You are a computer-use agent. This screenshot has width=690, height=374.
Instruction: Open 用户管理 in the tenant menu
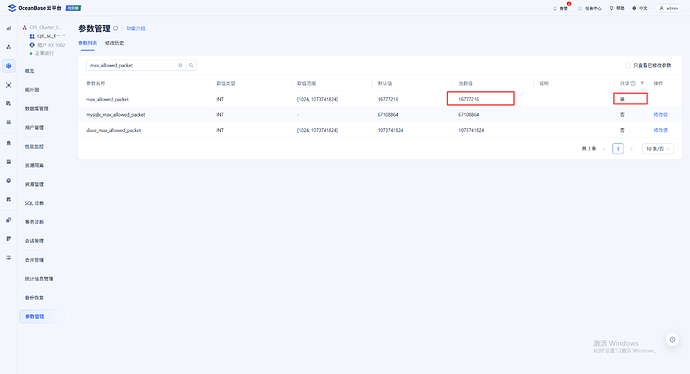pos(34,128)
